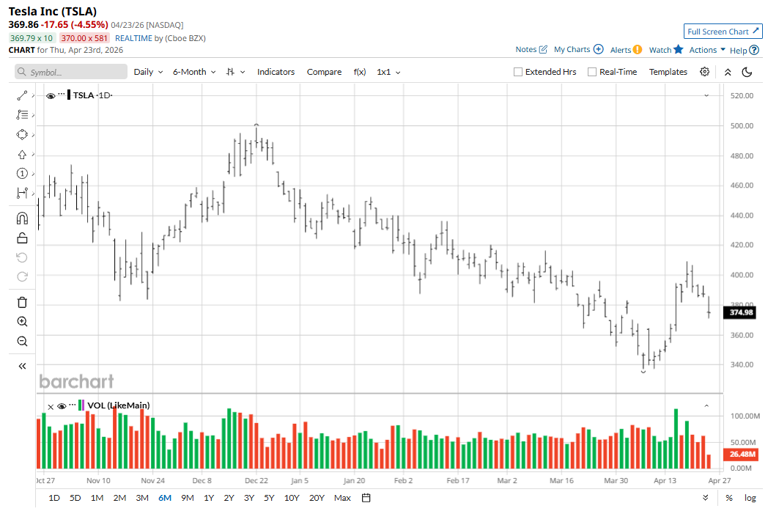Check the Real-Time checkbox
The width and height of the screenshot is (768, 514).
pyautogui.click(x=592, y=72)
